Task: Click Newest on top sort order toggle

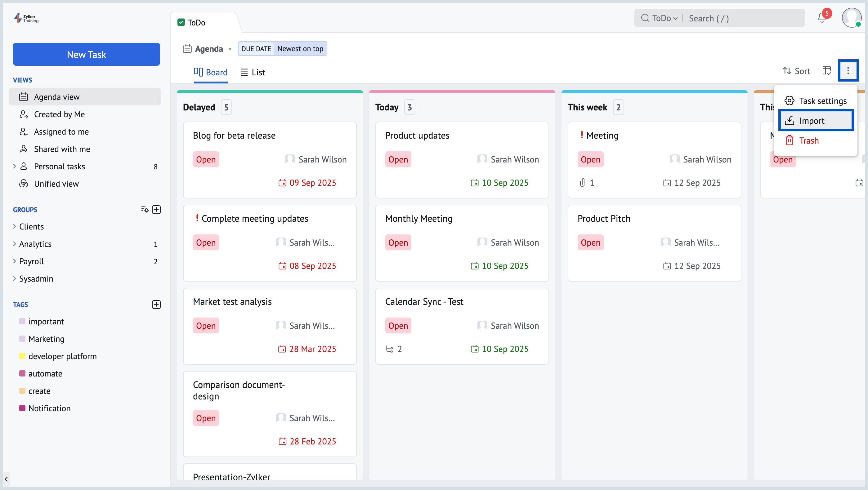Action: pos(300,49)
